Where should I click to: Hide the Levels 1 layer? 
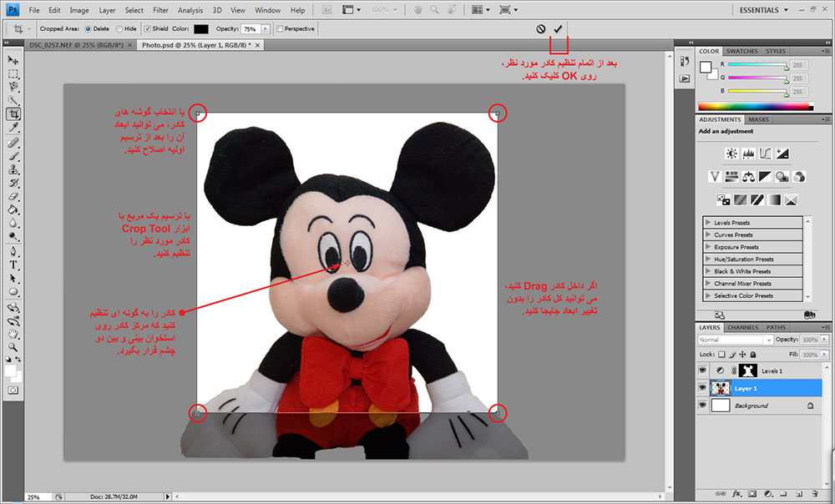[702, 370]
